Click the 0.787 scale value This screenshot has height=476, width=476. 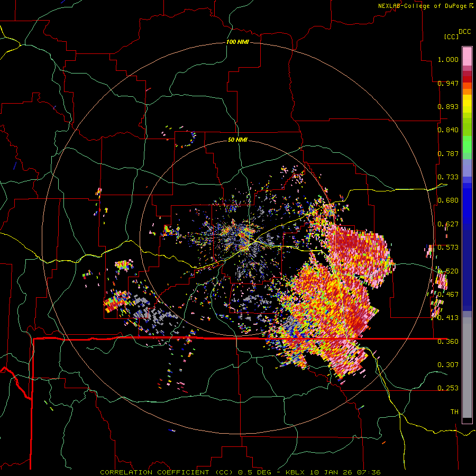tap(448, 153)
